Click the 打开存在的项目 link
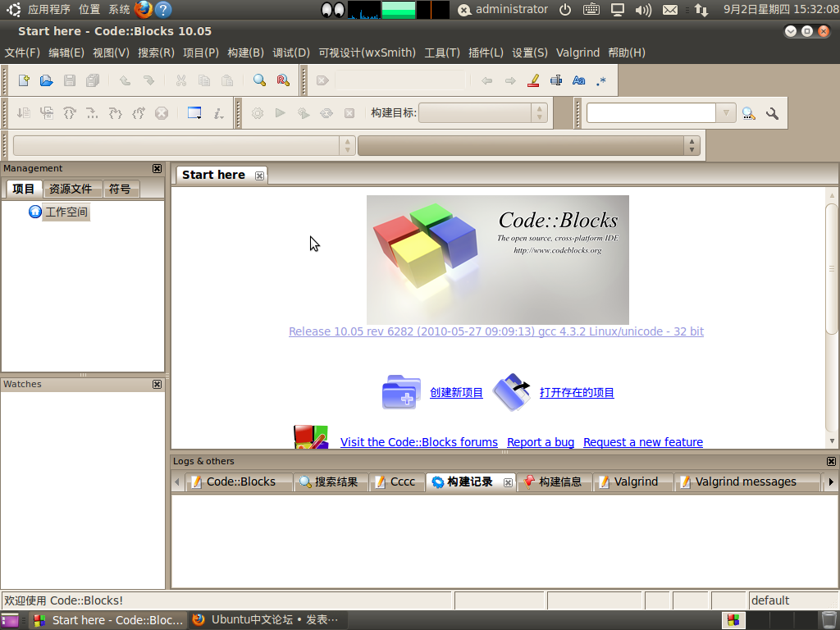 [x=577, y=393]
